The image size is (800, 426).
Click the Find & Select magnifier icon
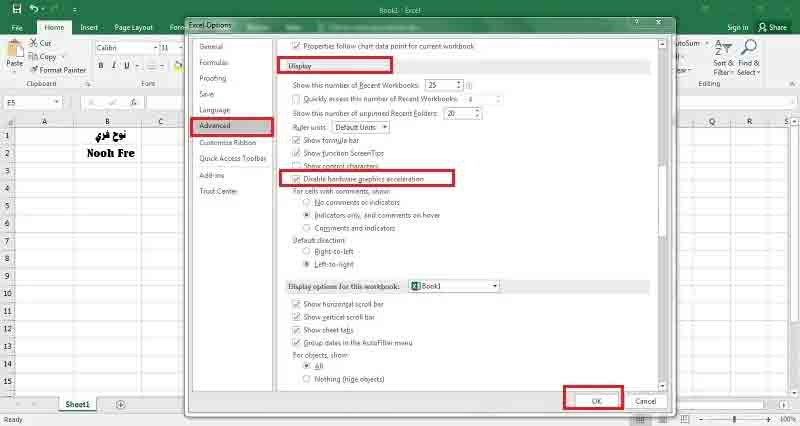coord(749,48)
